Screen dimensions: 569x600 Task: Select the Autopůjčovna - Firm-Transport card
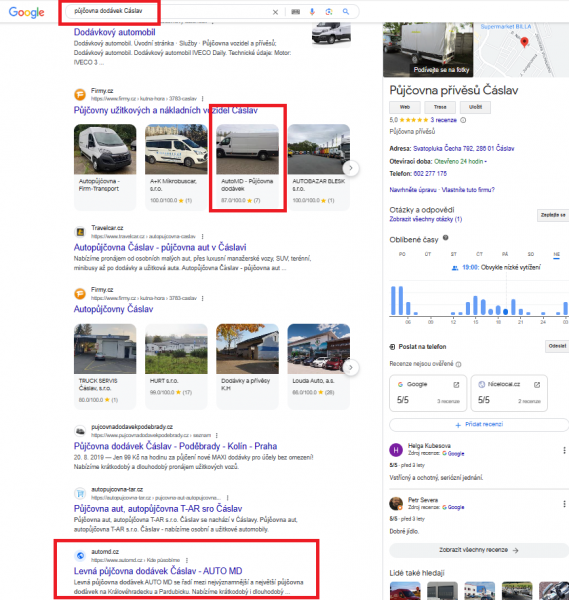click(x=105, y=167)
